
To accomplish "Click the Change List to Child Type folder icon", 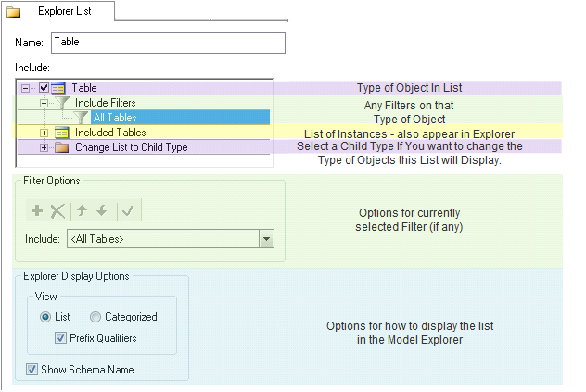I will point(62,147).
